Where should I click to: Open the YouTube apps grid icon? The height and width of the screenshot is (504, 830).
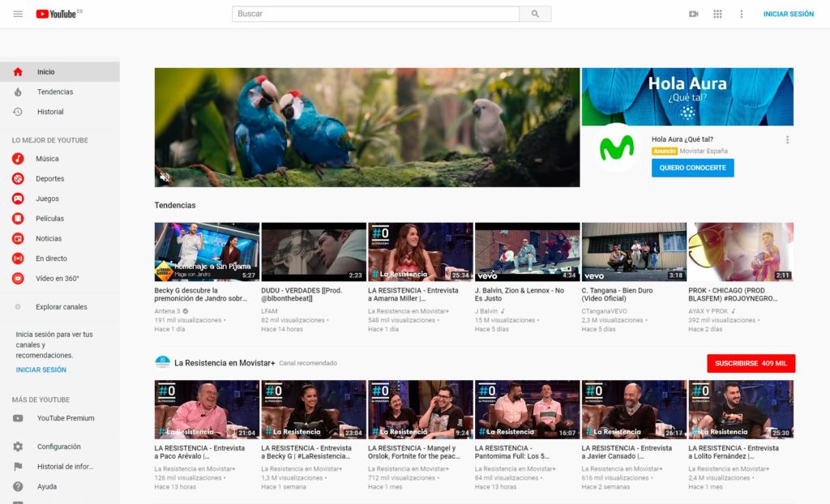coord(717,14)
